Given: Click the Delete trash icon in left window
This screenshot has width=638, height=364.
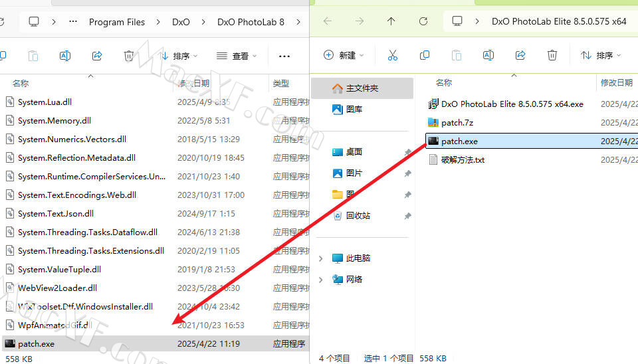Looking at the screenshot, I should click(128, 56).
